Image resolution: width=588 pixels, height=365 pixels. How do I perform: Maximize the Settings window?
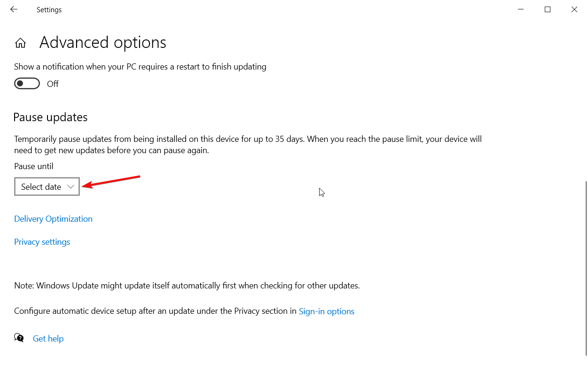tap(548, 9)
